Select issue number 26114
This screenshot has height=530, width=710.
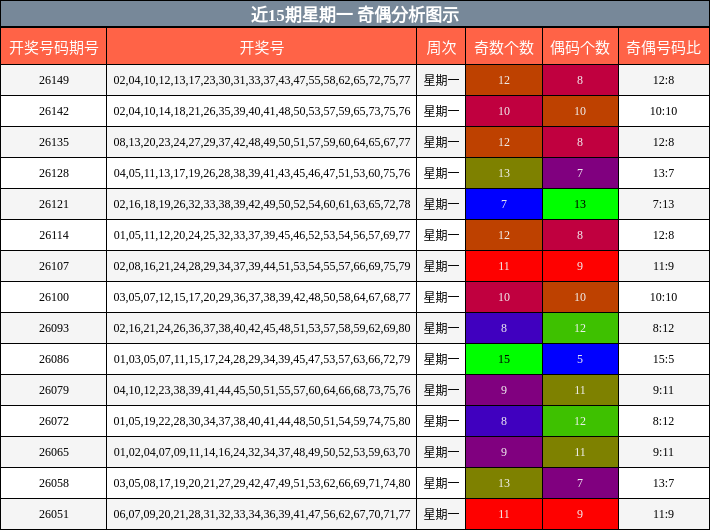[54, 235]
